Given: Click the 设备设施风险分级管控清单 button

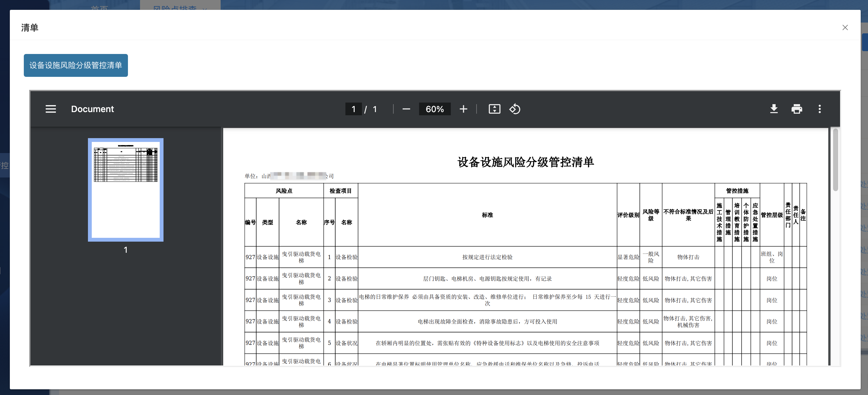Looking at the screenshot, I should point(76,65).
